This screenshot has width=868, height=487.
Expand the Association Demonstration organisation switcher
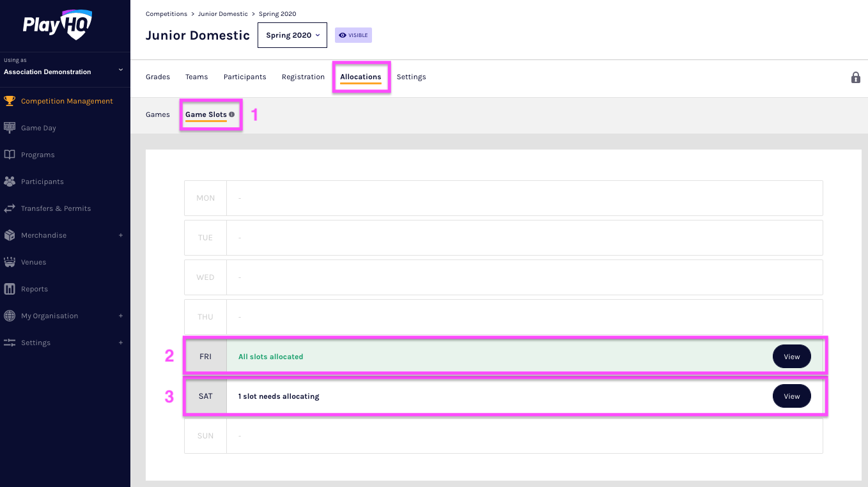(120, 70)
